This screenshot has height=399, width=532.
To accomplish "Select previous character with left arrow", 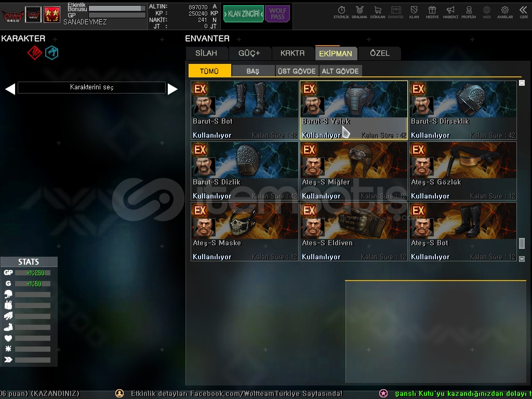I will tap(10, 89).
